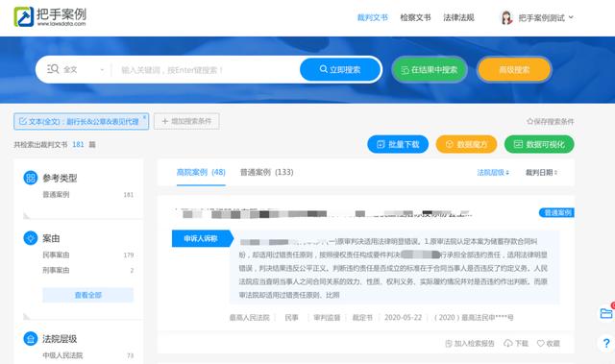Screen dimensions: 615x364
Task: Click the 把手案例 logo
Action: [50, 16]
